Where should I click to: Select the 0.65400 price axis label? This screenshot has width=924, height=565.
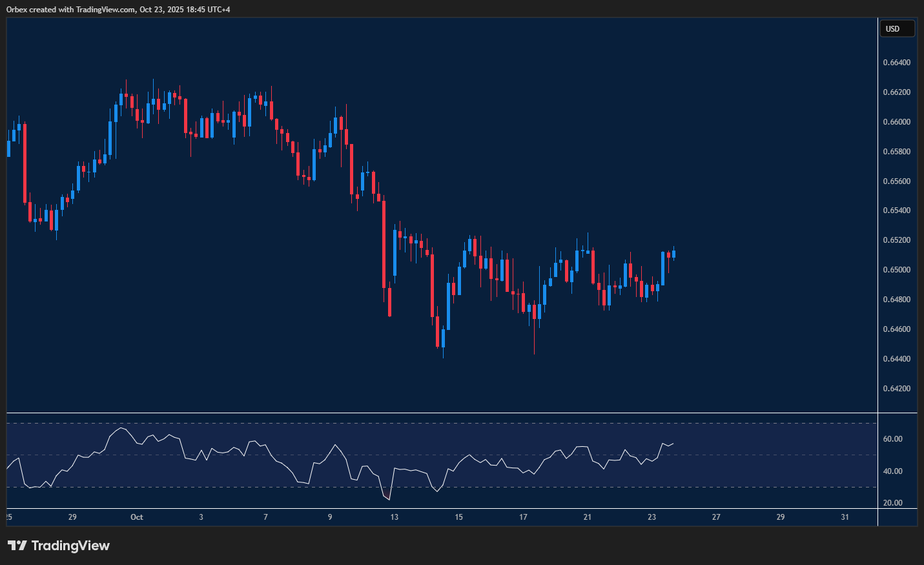(x=896, y=211)
